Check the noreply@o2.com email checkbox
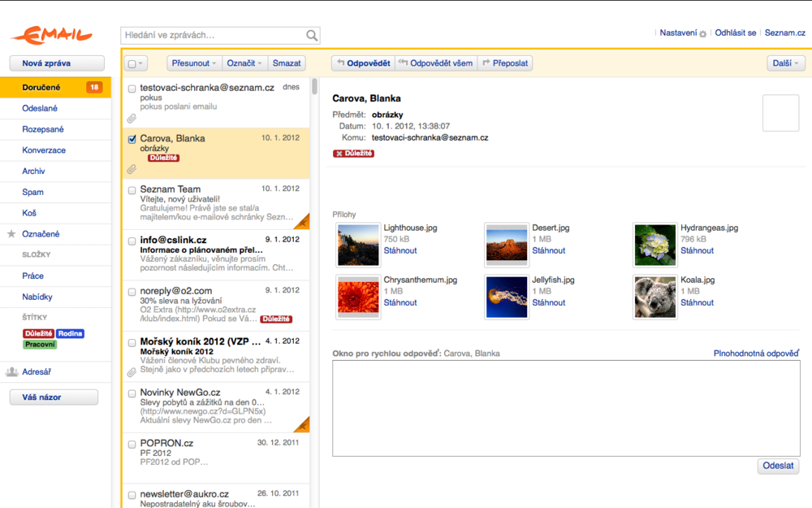This screenshot has height=508, width=812. (132, 292)
